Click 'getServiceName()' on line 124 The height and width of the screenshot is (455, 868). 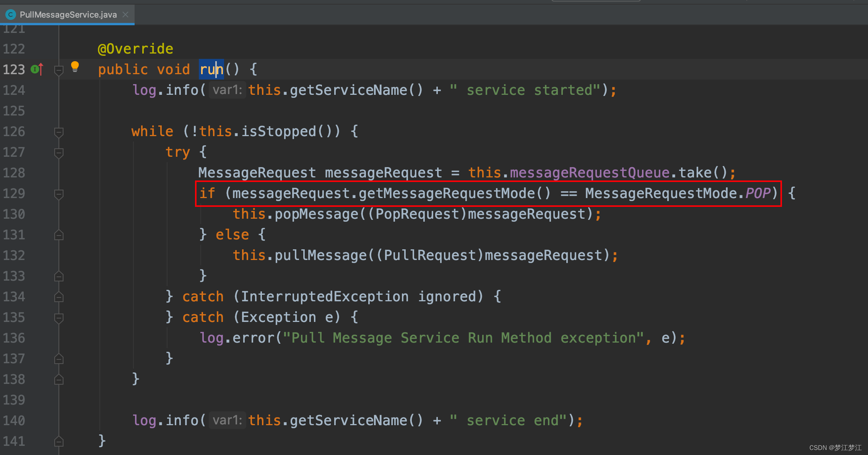(x=356, y=90)
